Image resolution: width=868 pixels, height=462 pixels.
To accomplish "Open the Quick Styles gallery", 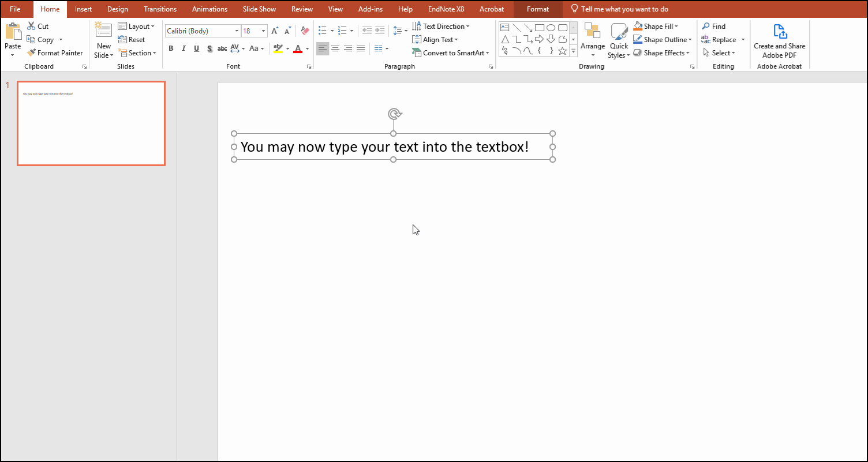I will pos(619,39).
